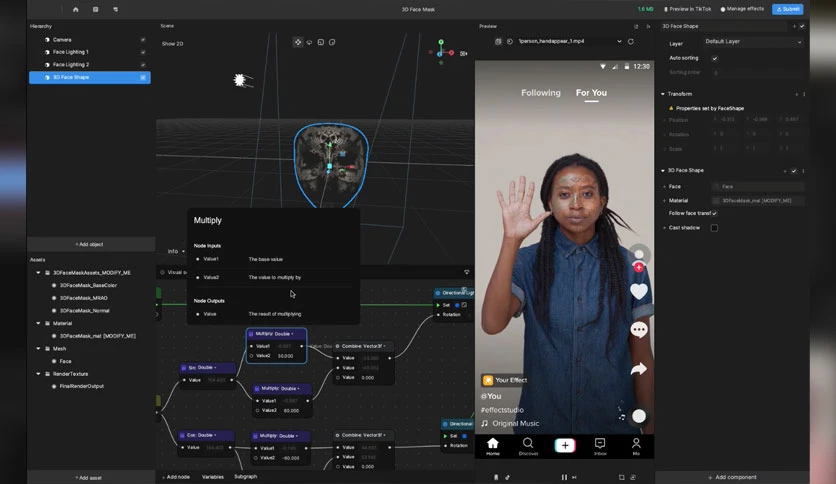
Task: Open Inbox in phone preview
Action: tap(600, 447)
